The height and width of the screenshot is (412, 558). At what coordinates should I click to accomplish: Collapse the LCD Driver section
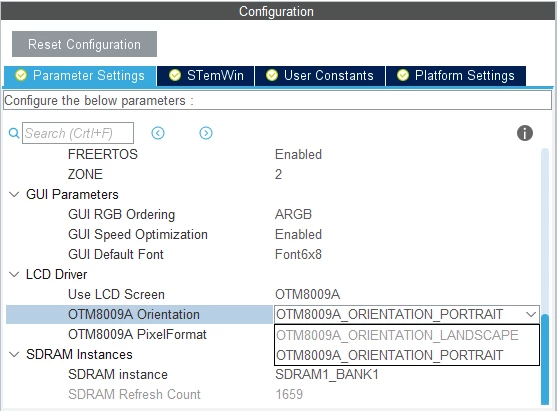click(x=14, y=275)
